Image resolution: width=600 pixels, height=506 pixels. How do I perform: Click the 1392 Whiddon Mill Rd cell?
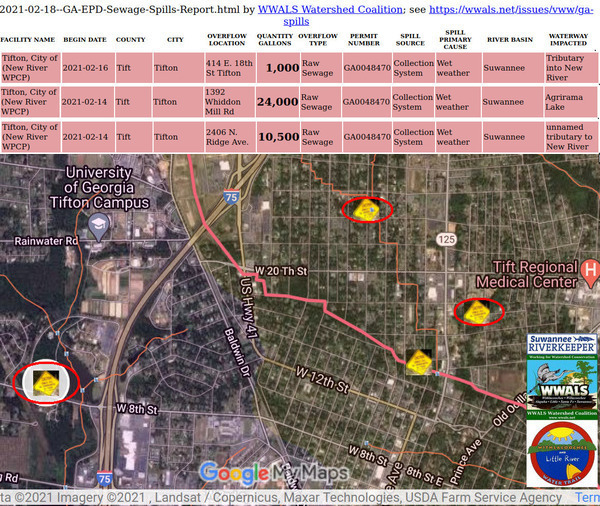coord(229,102)
